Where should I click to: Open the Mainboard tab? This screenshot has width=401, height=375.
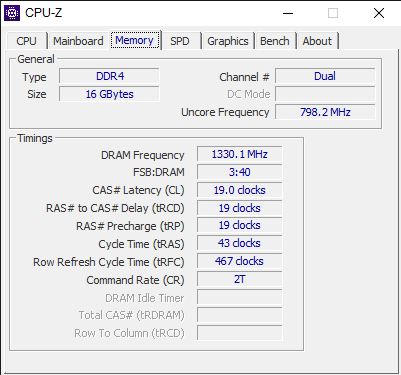point(78,41)
